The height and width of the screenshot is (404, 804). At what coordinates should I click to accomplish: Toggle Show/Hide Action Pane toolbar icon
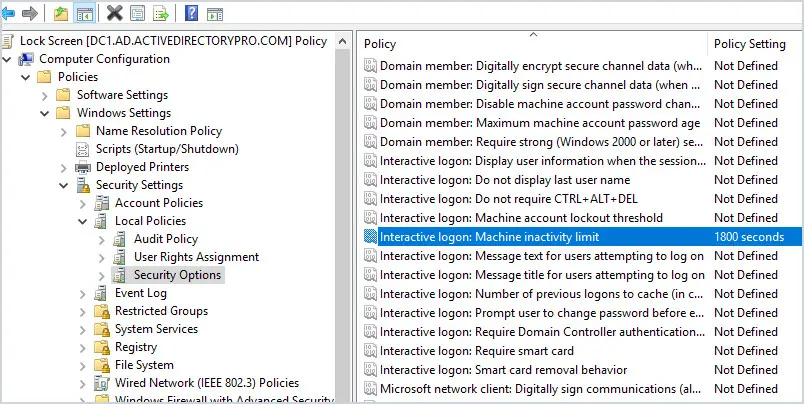(214, 13)
